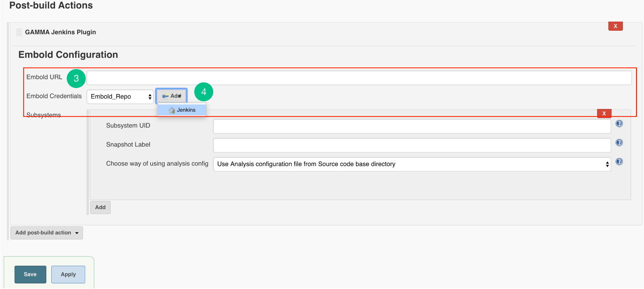The height and width of the screenshot is (289, 644).
Task: Click the Subsystem UID label
Action: tap(128, 125)
